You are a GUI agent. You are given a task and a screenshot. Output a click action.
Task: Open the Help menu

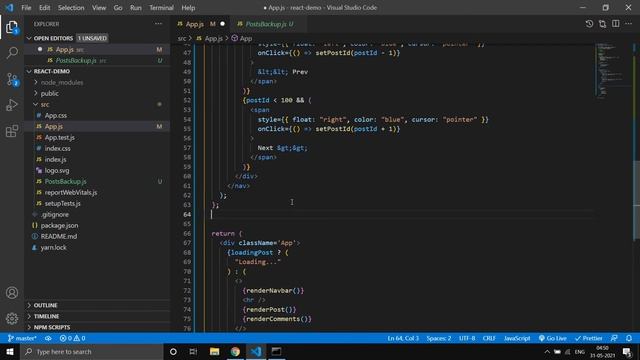coord(188,7)
